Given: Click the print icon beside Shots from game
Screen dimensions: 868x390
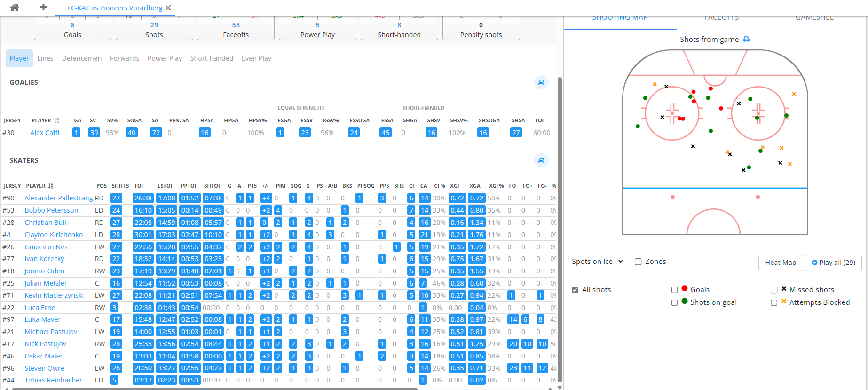Looking at the screenshot, I should (x=746, y=40).
